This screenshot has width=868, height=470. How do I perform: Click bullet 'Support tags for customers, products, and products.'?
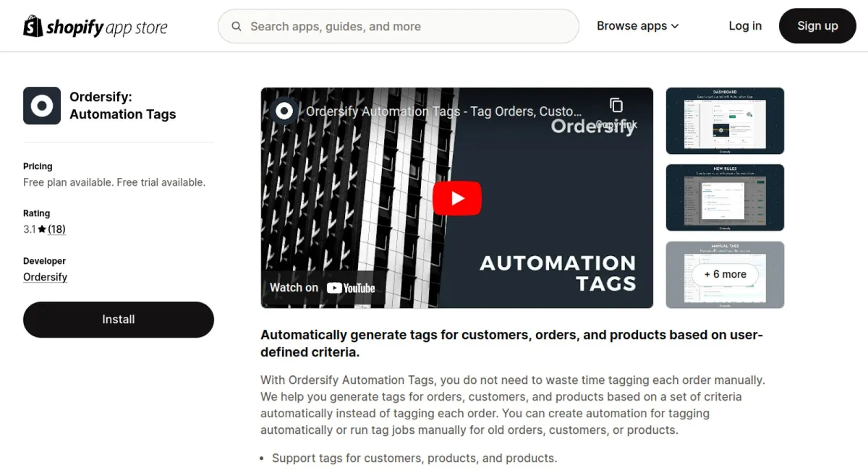[414, 458]
